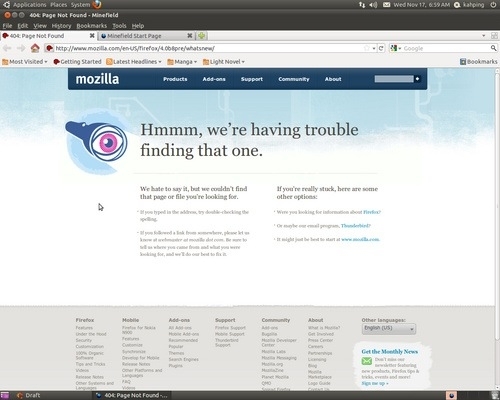500x400 pixels.
Task: Go back using the back arrow button
Action: tap(7, 48)
